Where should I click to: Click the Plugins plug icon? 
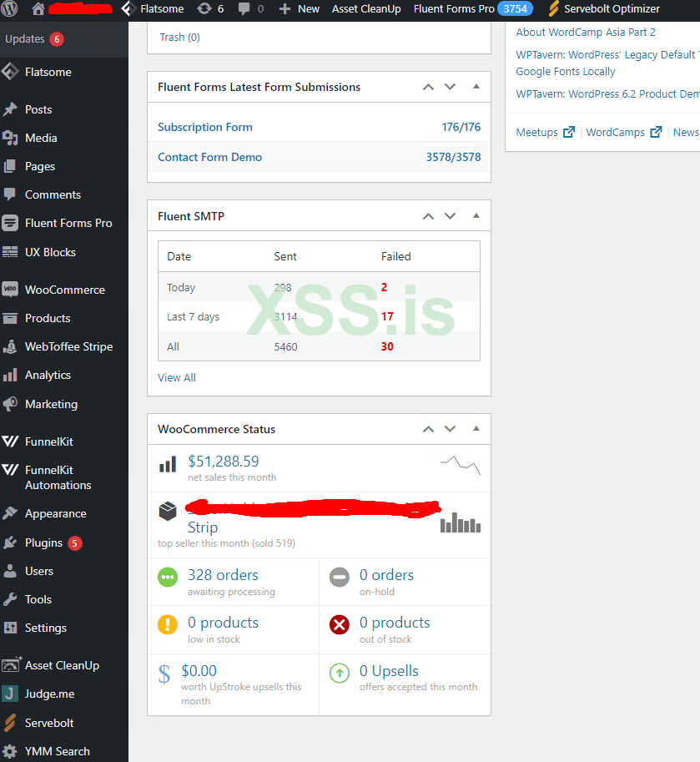10,542
